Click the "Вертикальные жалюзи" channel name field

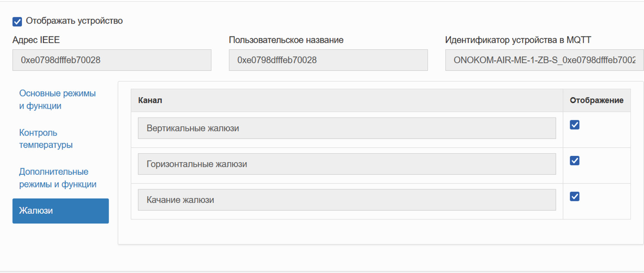tap(346, 128)
